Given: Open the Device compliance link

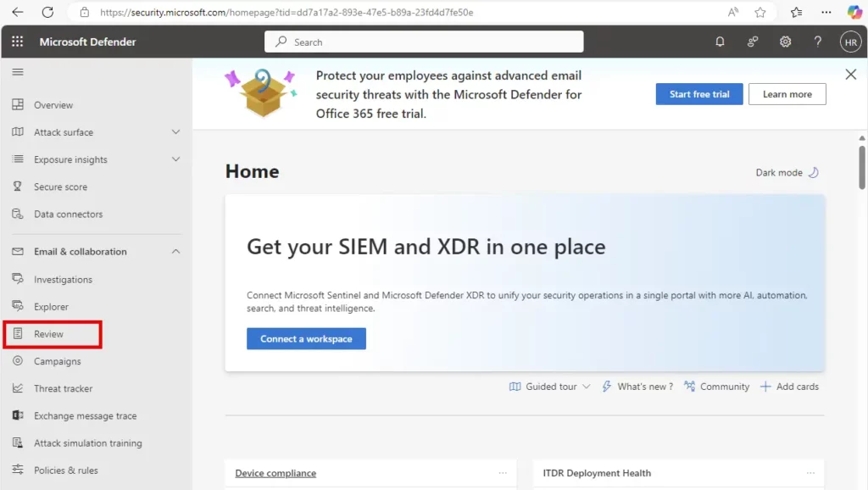Looking at the screenshot, I should [x=275, y=473].
